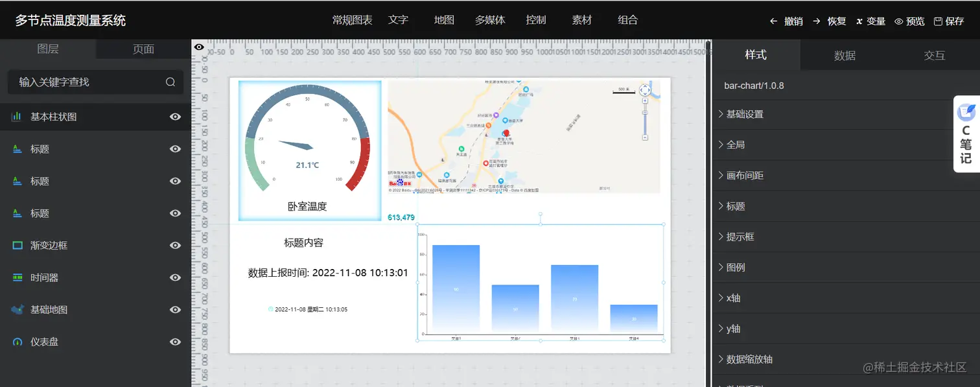Click the red location marker on the map
The height and width of the screenshot is (387, 980).
pyautogui.click(x=506, y=133)
